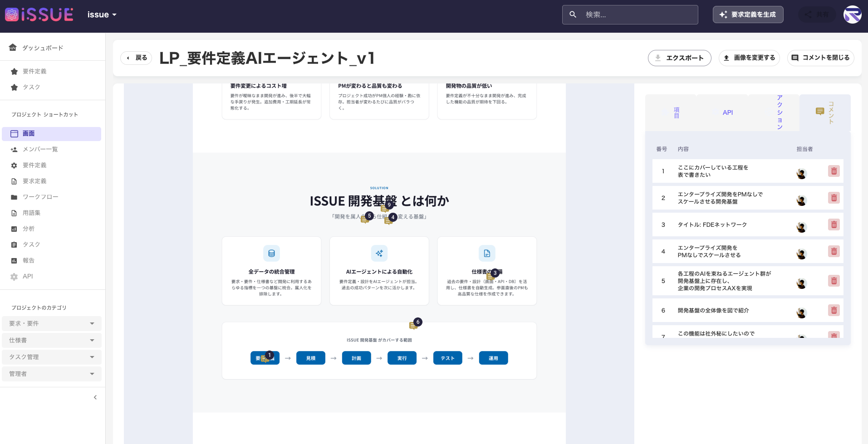Image resolution: width=868 pixels, height=444 pixels.
Task: Click the 要求定義を生成 button
Action: coord(748,14)
